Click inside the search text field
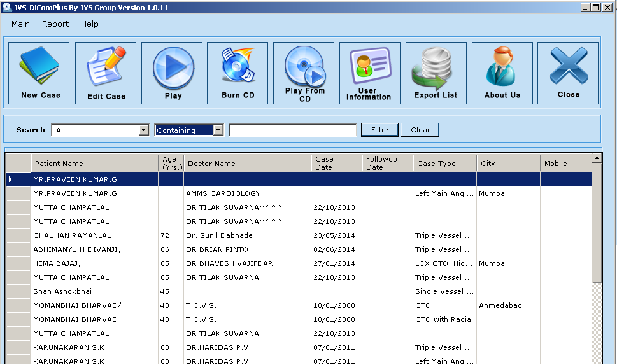This screenshot has height=364, width=617. 292,130
